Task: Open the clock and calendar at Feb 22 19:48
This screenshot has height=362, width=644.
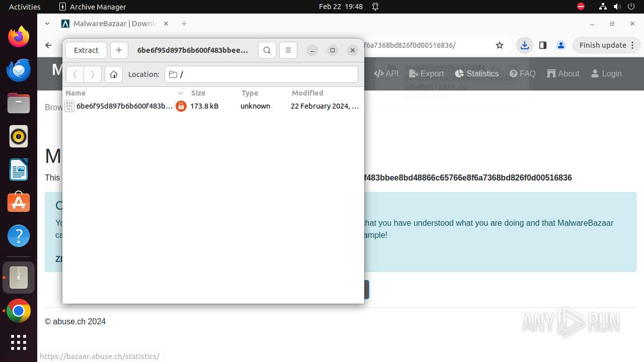Action: click(341, 7)
